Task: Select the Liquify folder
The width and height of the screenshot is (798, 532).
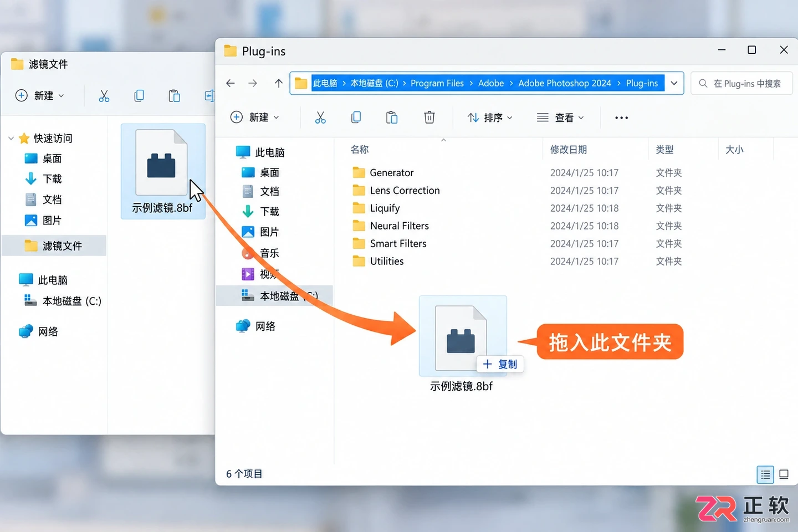Action: point(385,208)
